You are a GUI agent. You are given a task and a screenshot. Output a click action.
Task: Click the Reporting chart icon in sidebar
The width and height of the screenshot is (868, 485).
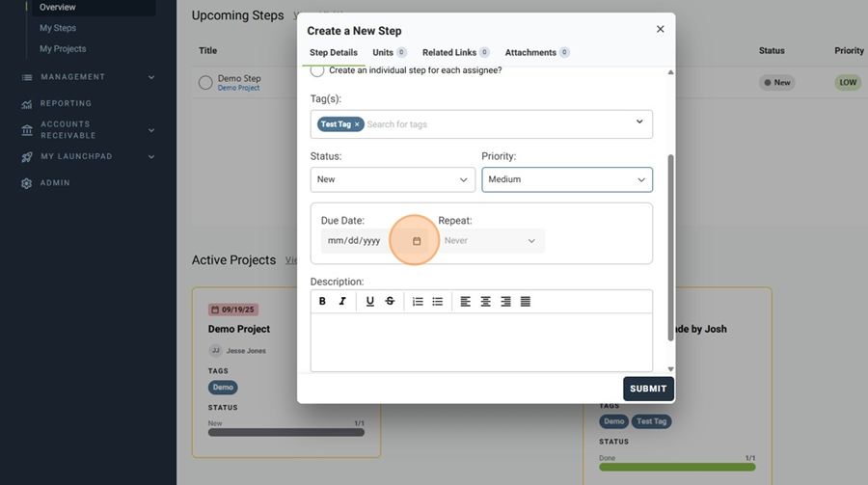point(27,104)
